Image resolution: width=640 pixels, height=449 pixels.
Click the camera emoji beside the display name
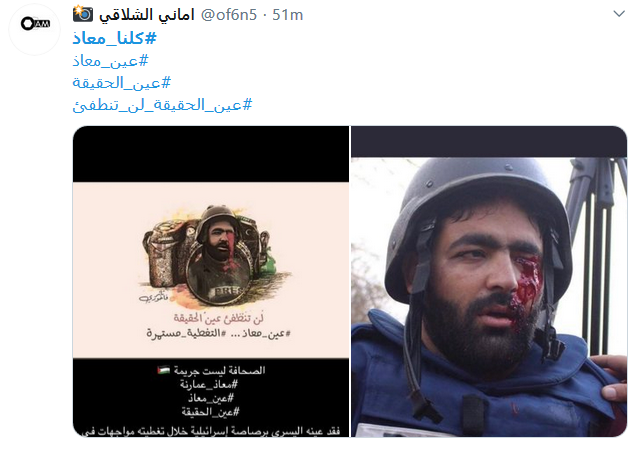[x=83, y=14]
